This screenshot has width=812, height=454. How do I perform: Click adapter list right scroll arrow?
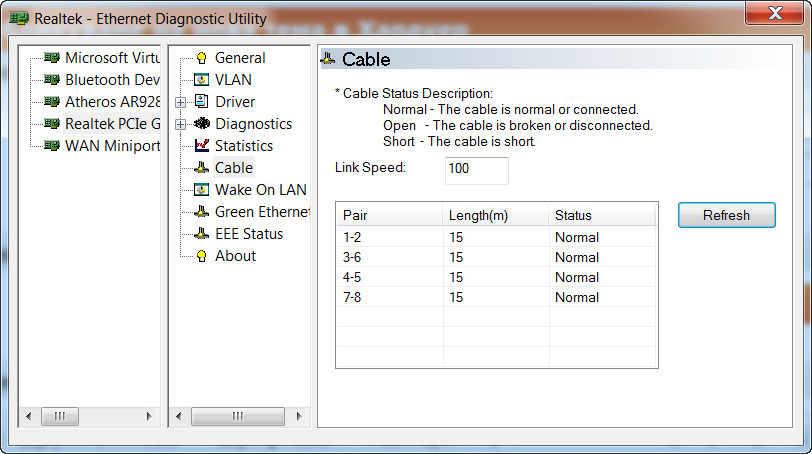coord(149,416)
